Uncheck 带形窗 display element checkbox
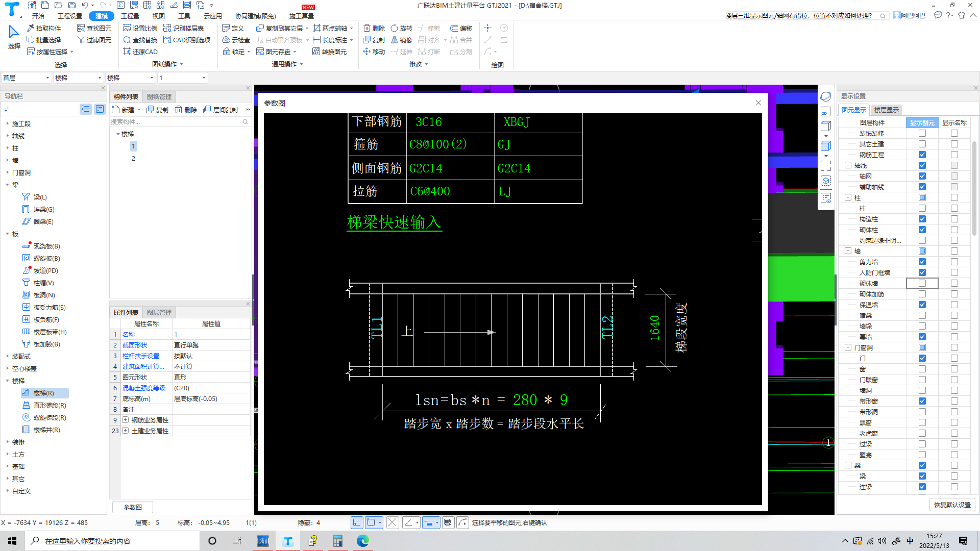 click(x=922, y=401)
